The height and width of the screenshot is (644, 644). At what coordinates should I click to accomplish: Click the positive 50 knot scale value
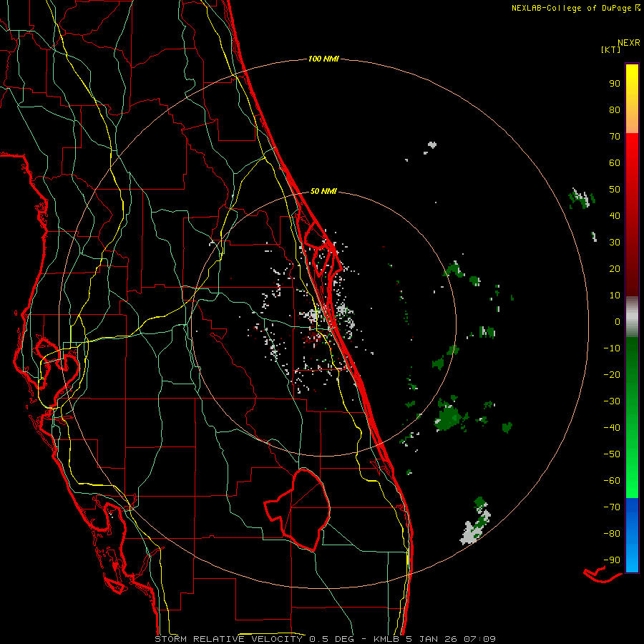pyautogui.click(x=615, y=190)
